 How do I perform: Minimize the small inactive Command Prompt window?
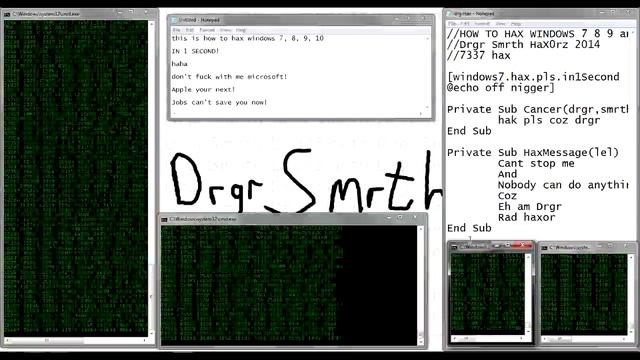(600, 246)
